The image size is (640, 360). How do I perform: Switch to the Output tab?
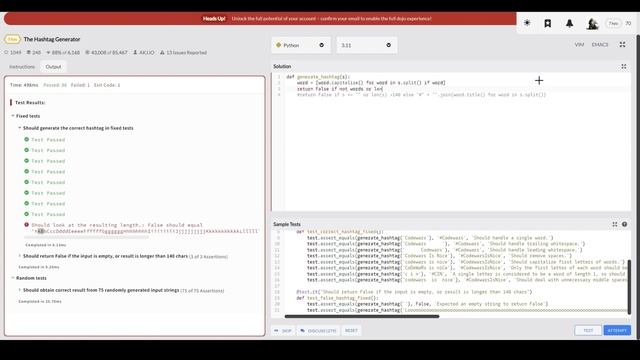click(53, 67)
